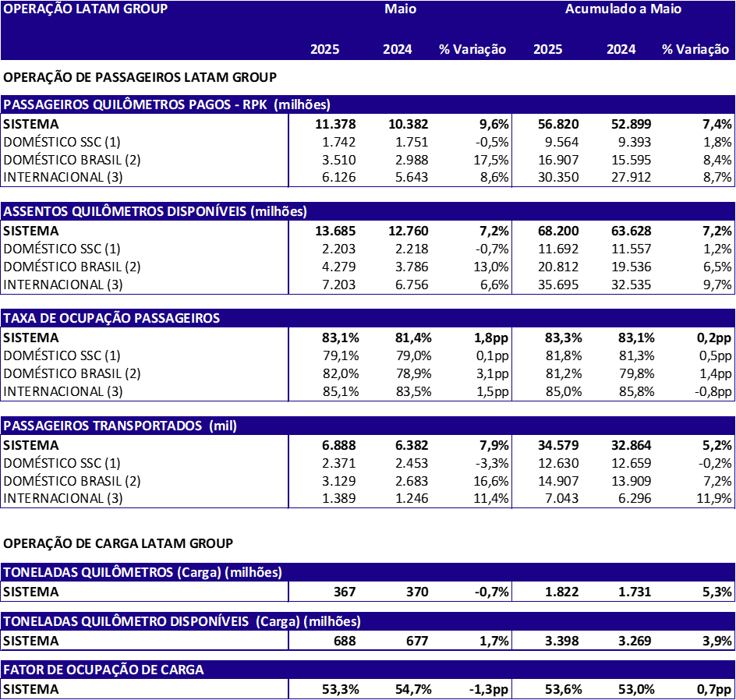Select Doméstico Brasil load factor 82,0%

pos(341,374)
